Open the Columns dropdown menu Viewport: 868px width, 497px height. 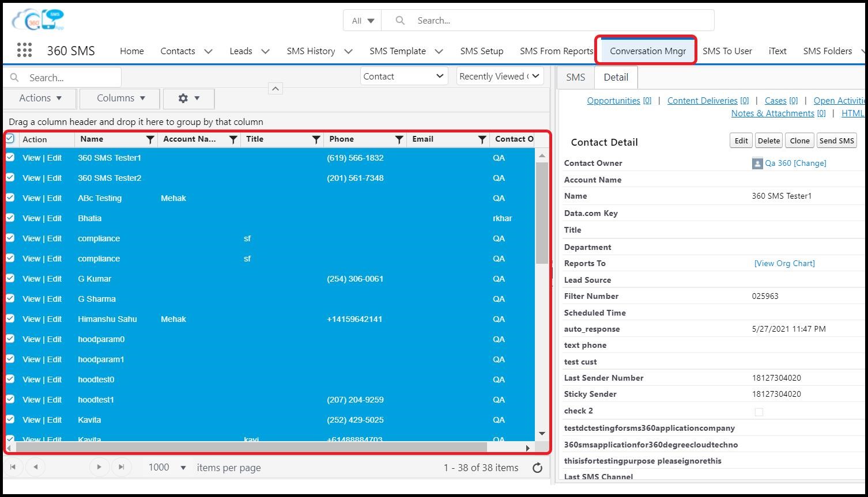[120, 98]
